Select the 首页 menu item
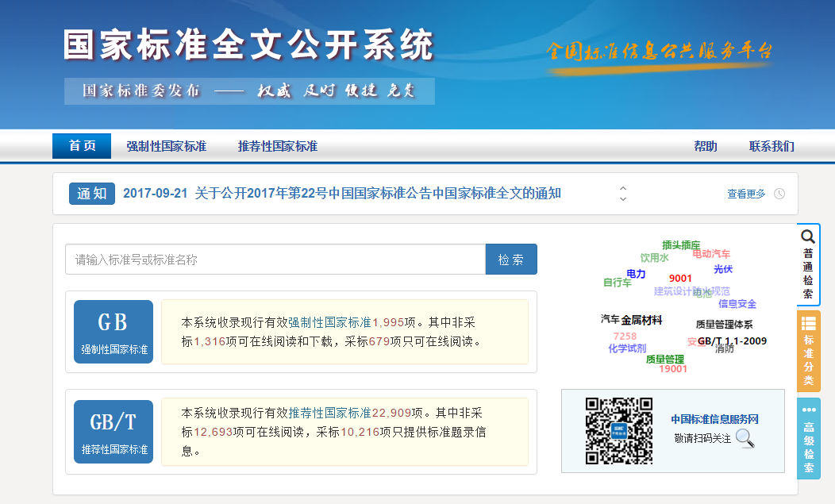The height and width of the screenshot is (504, 835). (x=81, y=146)
